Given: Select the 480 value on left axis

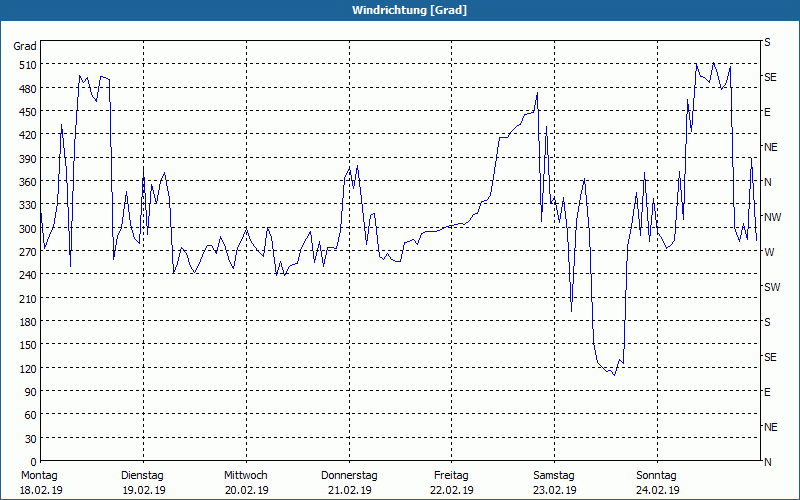Looking at the screenshot, I should point(29,89).
